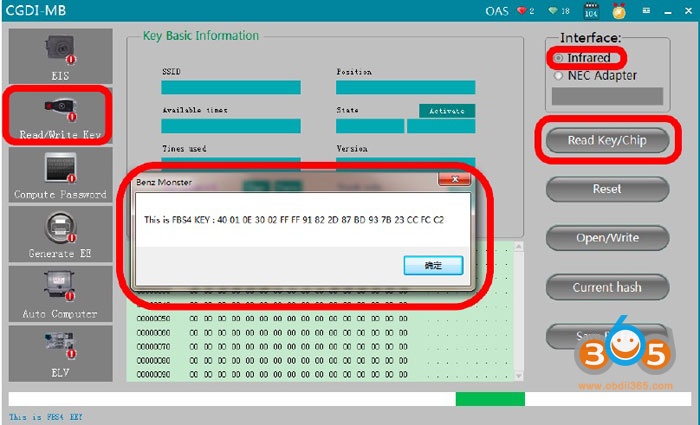The image size is (700, 425).
Task: Click the Current hash button
Action: [607, 287]
